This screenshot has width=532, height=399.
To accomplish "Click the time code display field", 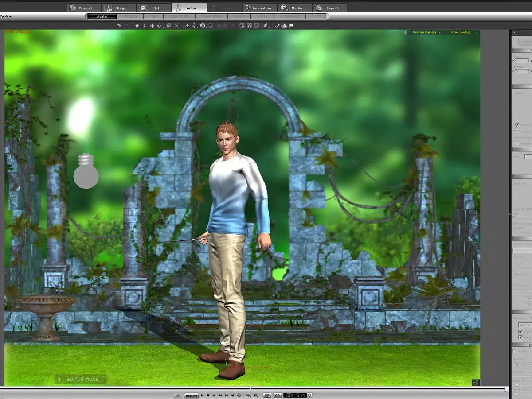I will coord(295,395).
